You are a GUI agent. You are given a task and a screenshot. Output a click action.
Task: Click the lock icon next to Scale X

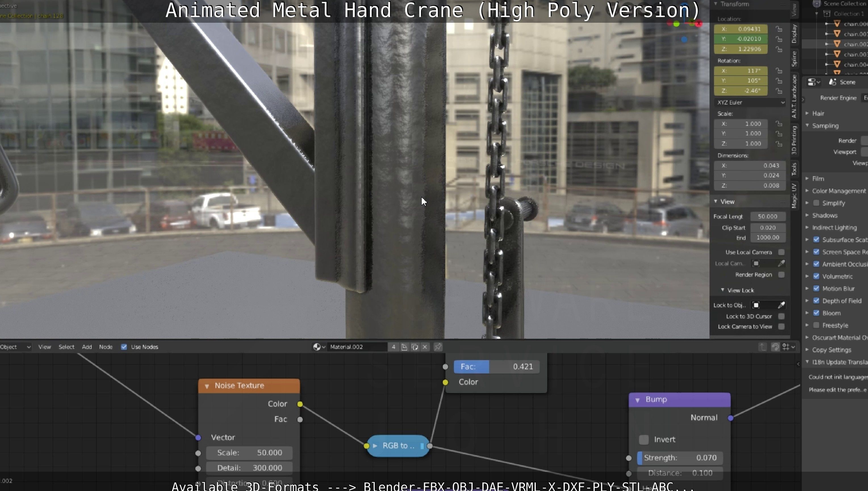coord(779,124)
